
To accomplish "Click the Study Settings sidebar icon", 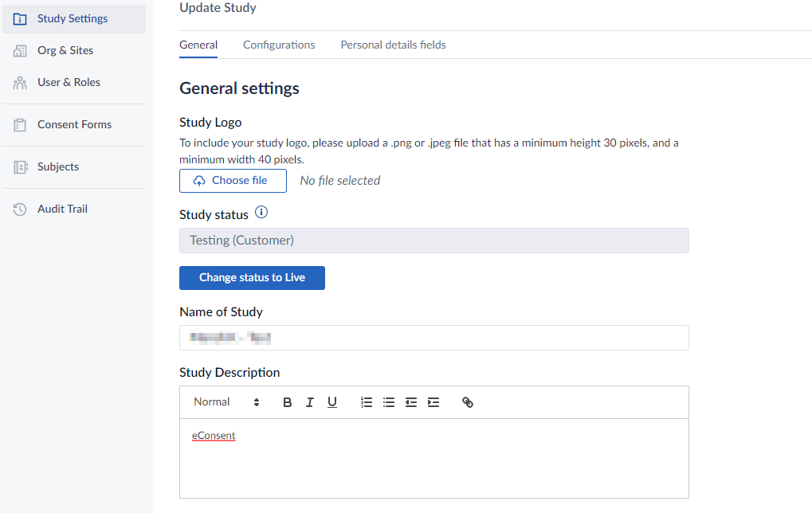I will [20, 19].
